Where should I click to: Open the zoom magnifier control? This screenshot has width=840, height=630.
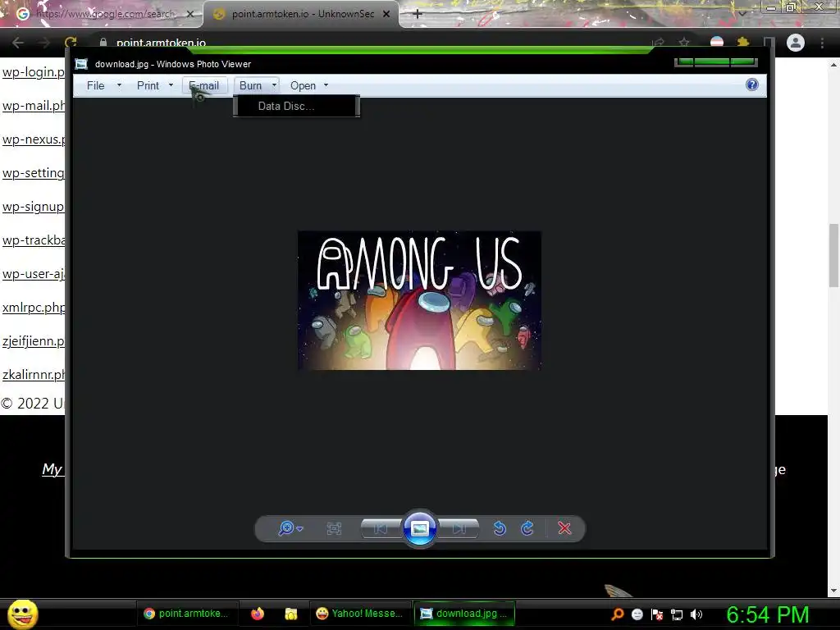(x=290, y=528)
